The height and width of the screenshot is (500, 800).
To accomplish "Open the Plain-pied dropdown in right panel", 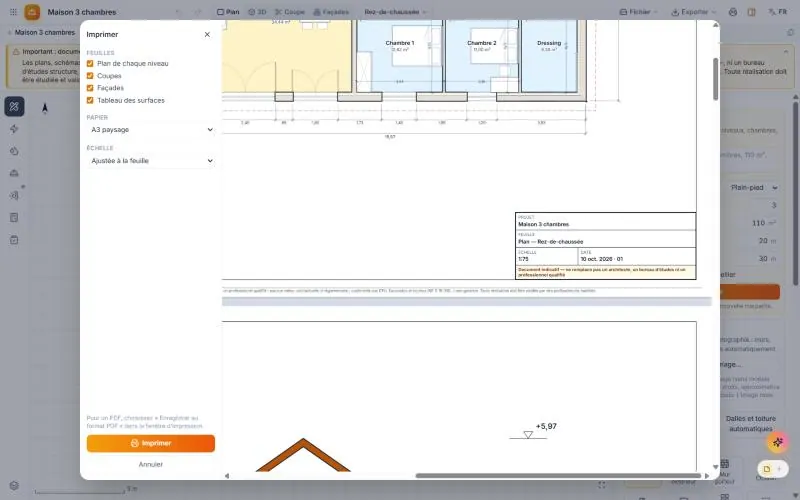I will coord(754,188).
